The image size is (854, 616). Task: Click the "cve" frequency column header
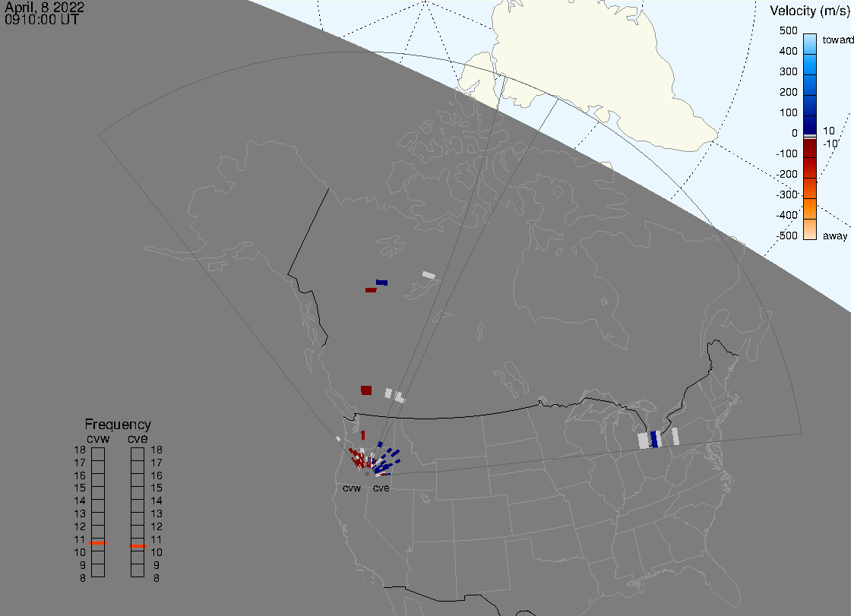click(x=138, y=438)
